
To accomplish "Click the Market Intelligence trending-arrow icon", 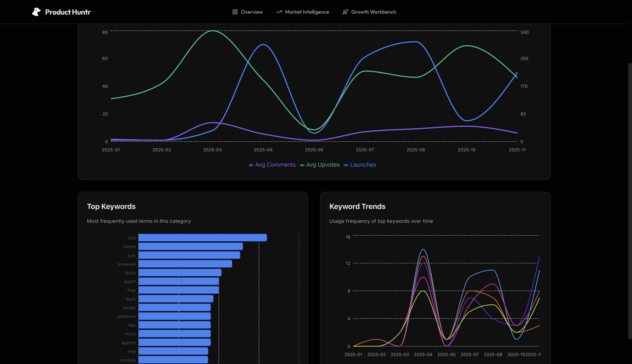I will [279, 11].
